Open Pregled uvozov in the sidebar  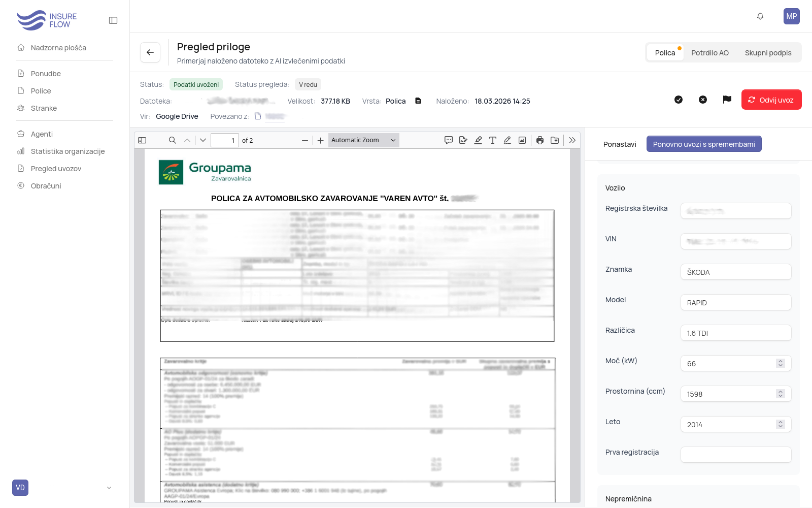click(56, 169)
